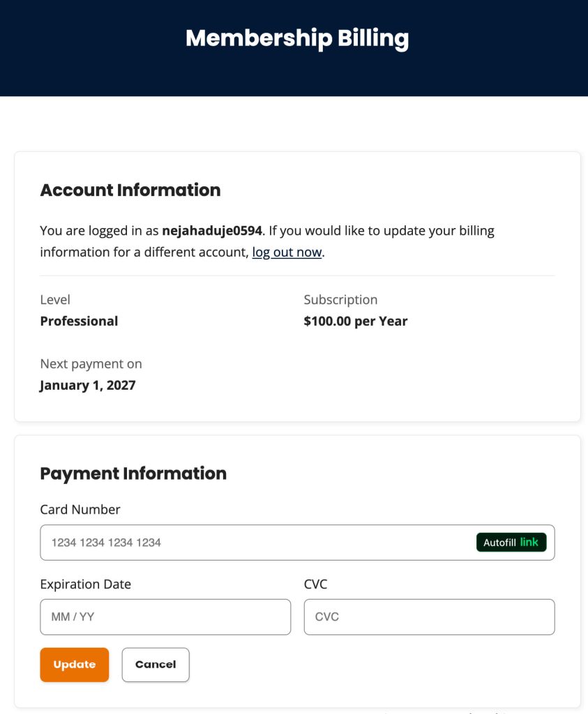This screenshot has width=588, height=714.
Task: Click the Membership Billing page title
Action: [297, 38]
